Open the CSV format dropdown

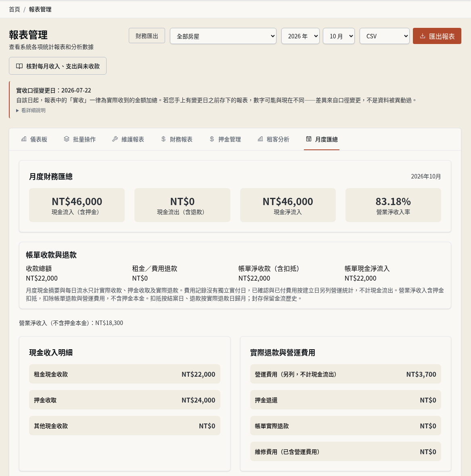click(x=384, y=36)
